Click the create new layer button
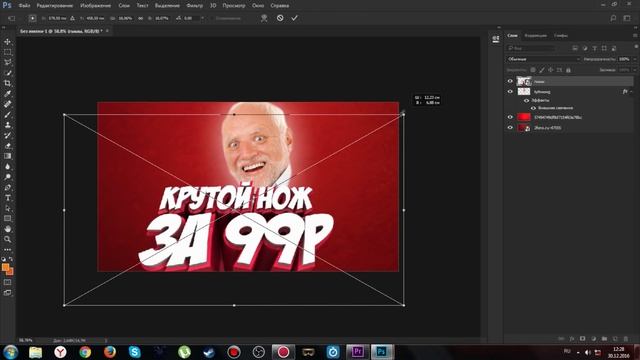 [615, 339]
